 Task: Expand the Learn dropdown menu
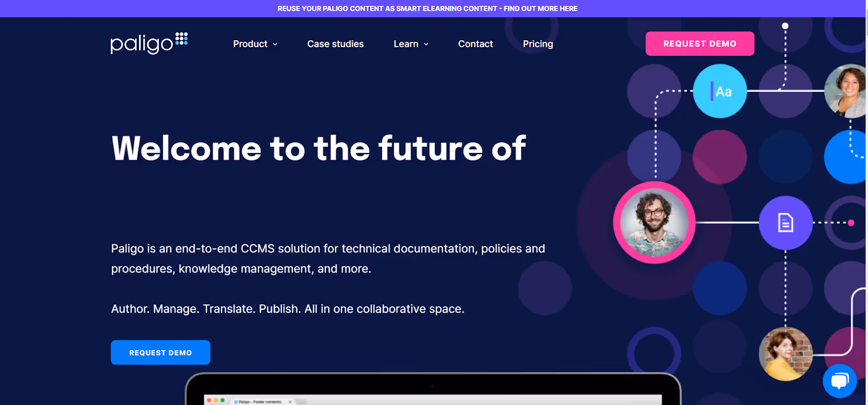[411, 44]
